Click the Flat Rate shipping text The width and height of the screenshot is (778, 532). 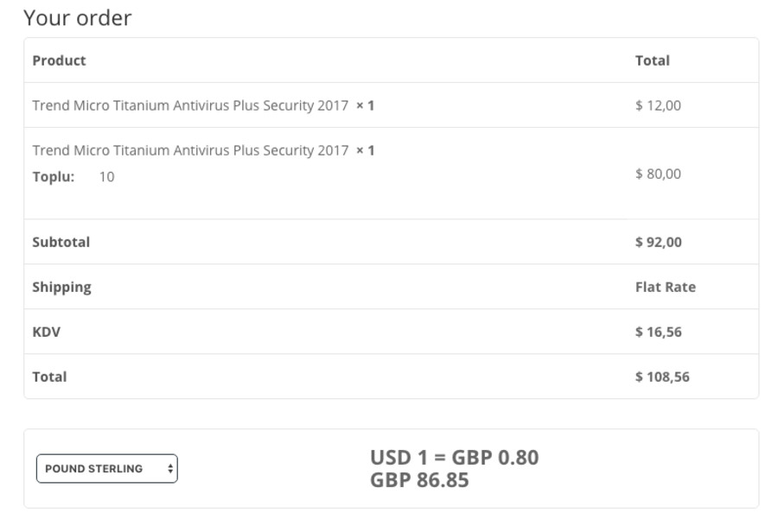pos(665,287)
